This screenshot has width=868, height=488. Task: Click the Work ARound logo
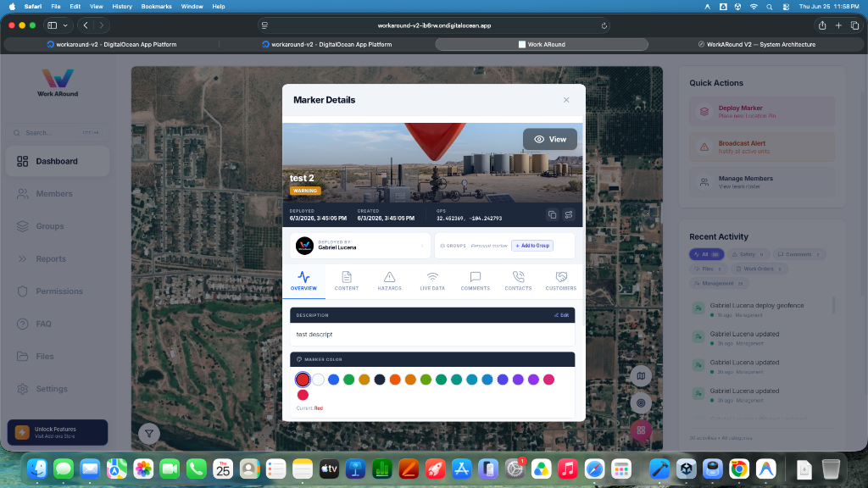[58, 83]
